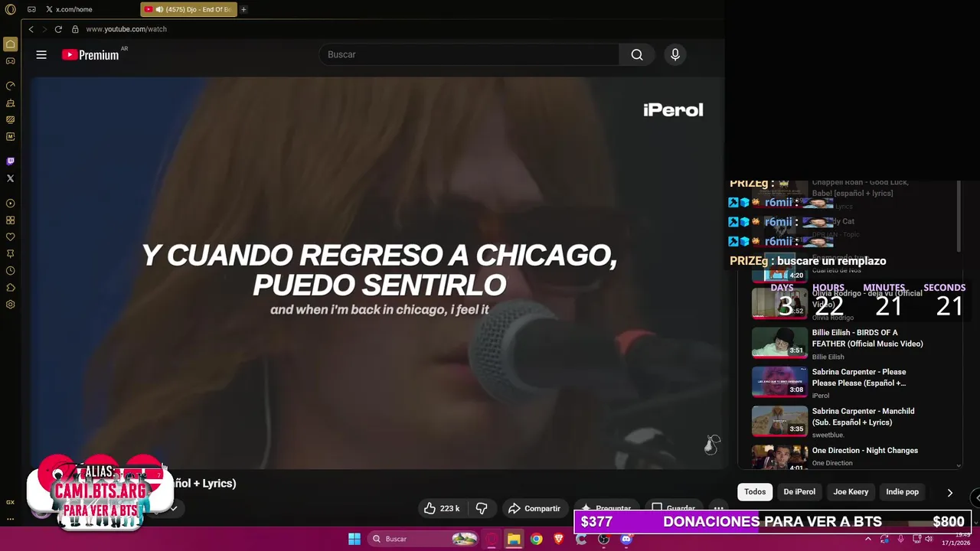Open File Explorer from the taskbar
This screenshot has width=980, height=551.
click(514, 539)
